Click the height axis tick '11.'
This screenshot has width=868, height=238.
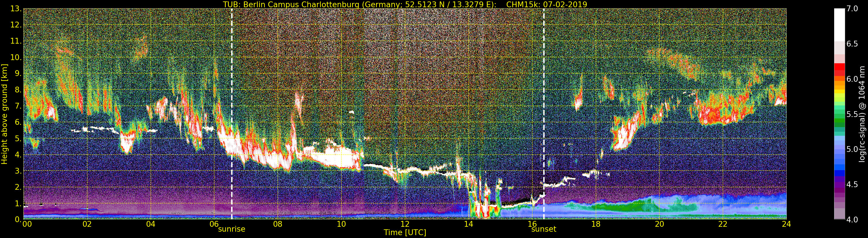[x=16, y=41]
